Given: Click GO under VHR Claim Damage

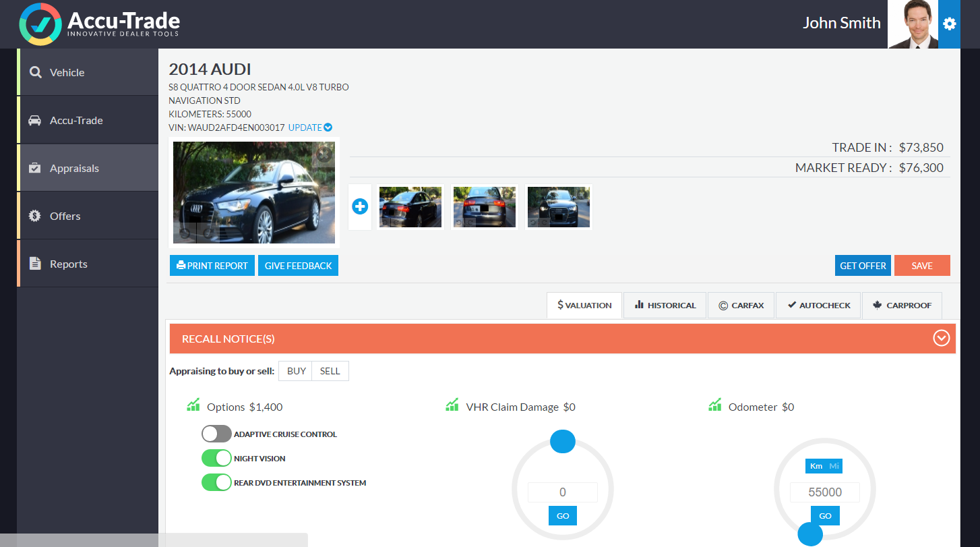Looking at the screenshot, I should click(x=563, y=516).
